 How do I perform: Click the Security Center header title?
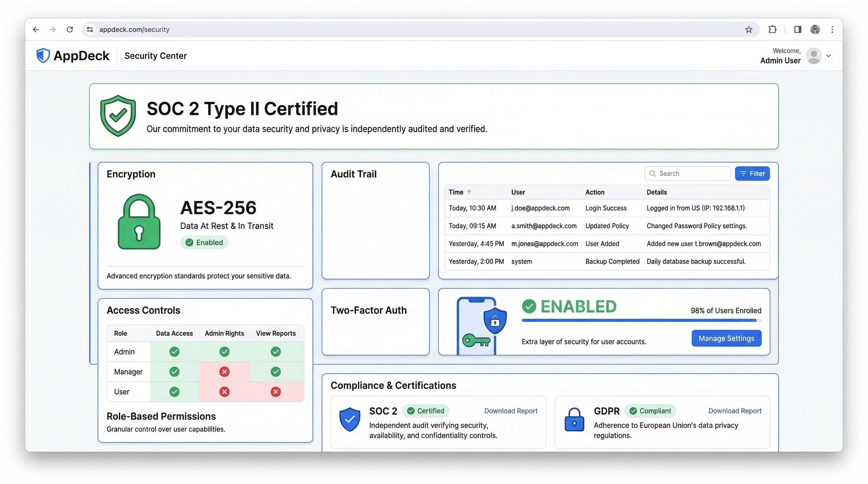pos(155,55)
